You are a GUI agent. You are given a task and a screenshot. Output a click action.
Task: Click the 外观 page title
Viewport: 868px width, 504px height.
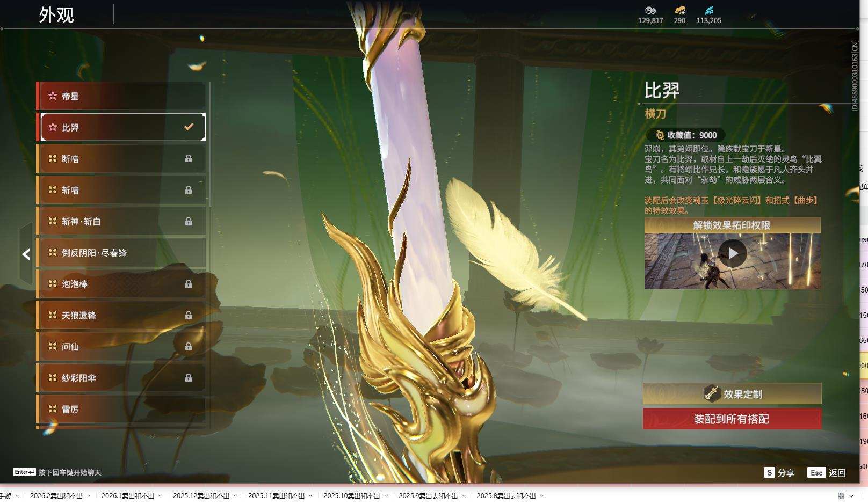56,14
